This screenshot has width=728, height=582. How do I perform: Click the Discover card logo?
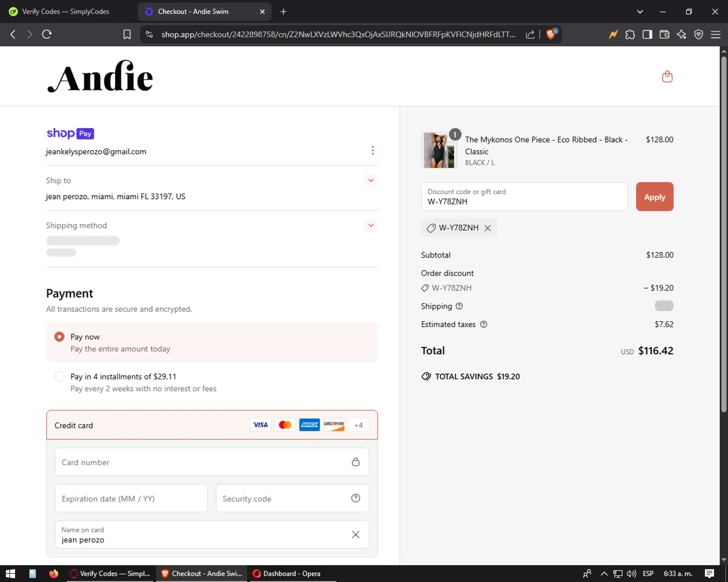click(x=334, y=425)
